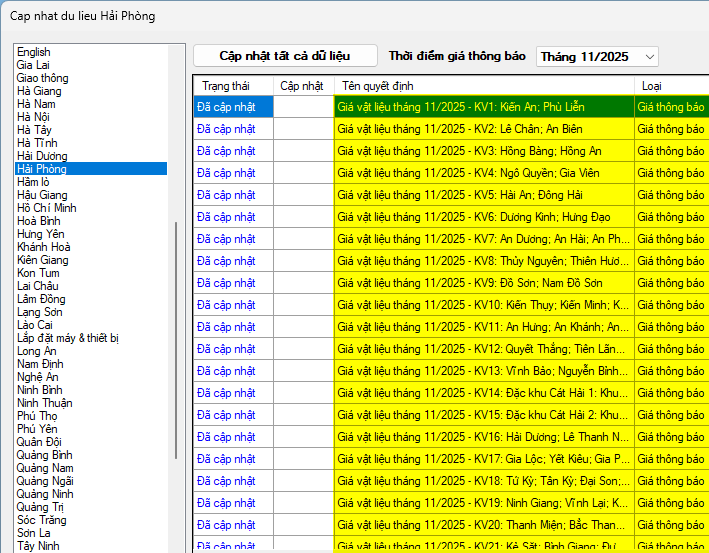Select 'English' at the top of the list

[x=34, y=52]
